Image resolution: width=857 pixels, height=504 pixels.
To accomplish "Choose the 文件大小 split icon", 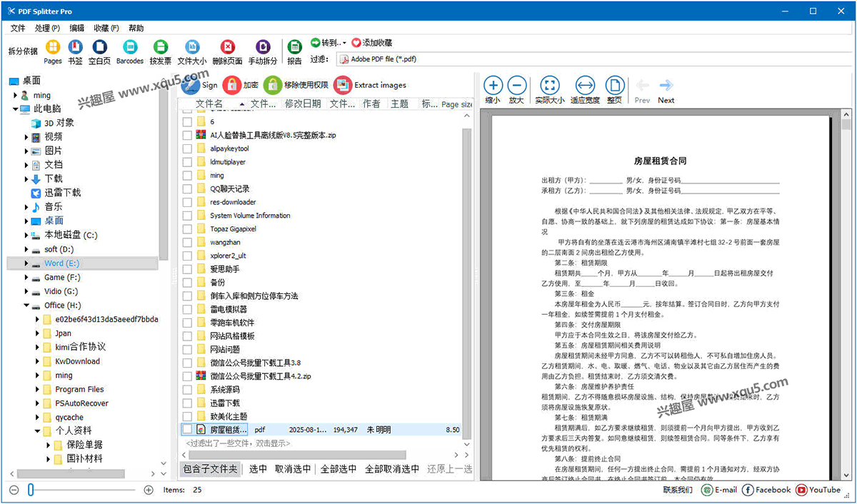I will click(192, 47).
